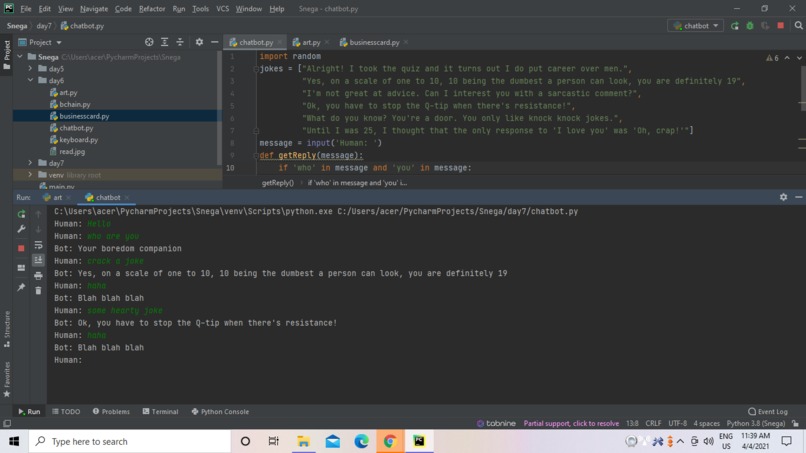Open the Run panel gear settings
This screenshot has height=453, width=806.
pyautogui.click(x=783, y=197)
